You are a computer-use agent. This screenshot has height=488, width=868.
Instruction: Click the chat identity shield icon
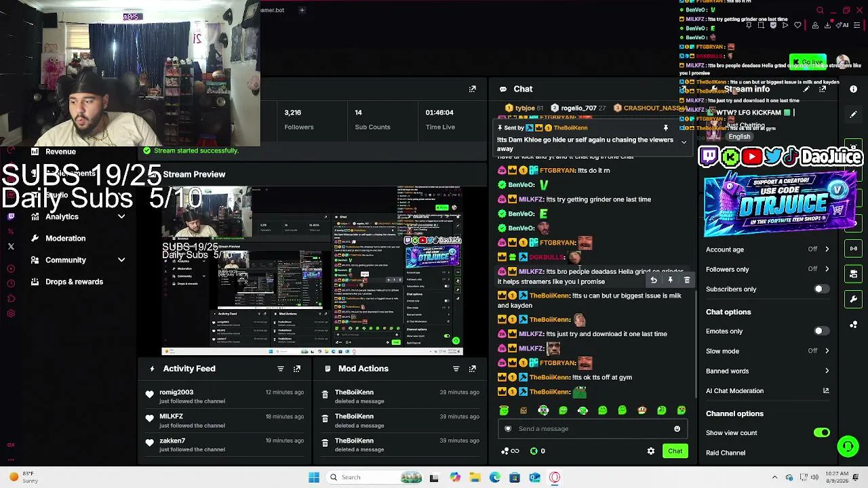click(x=508, y=429)
